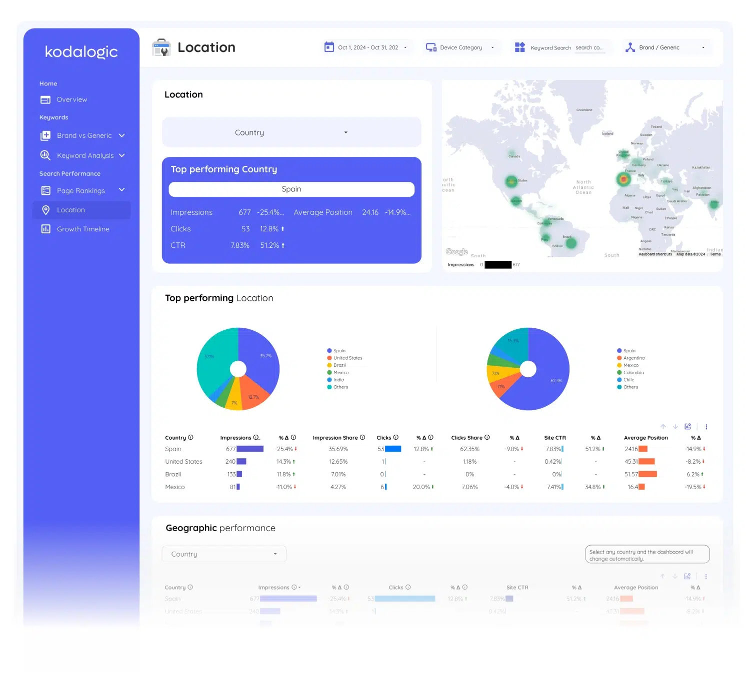Viewport: 750px width, 700px height.
Task: Click Impressions header in Geographic table
Action: (273, 588)
